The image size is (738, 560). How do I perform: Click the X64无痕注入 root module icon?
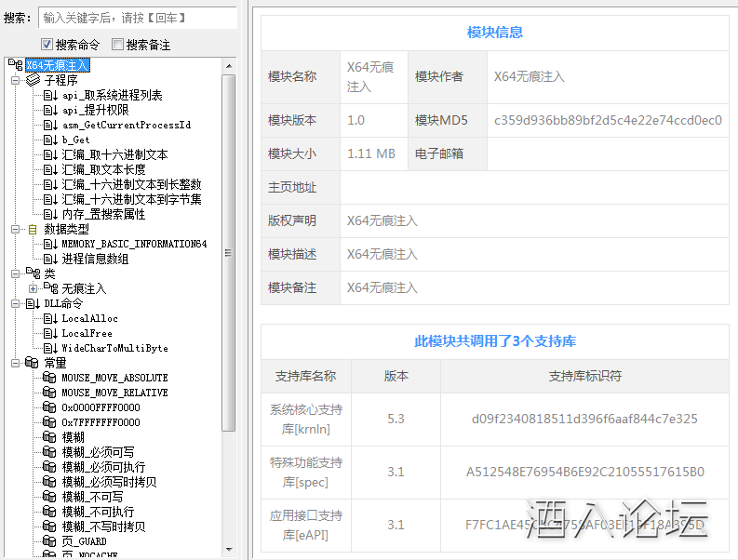point(15,65)
